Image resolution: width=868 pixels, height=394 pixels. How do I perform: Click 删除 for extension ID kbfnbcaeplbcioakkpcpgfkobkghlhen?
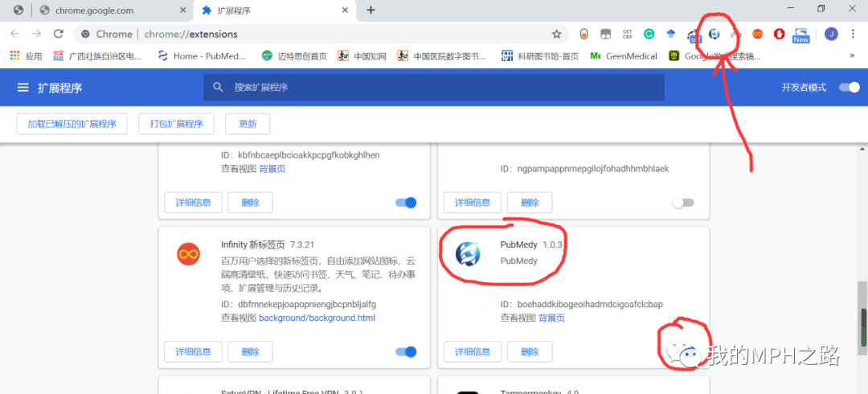pos(250,203)
